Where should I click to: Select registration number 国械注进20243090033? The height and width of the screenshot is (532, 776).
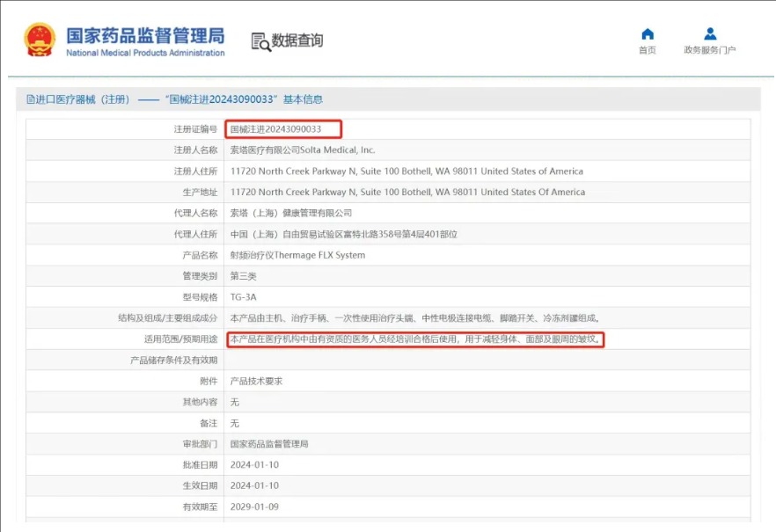point(275,129)
